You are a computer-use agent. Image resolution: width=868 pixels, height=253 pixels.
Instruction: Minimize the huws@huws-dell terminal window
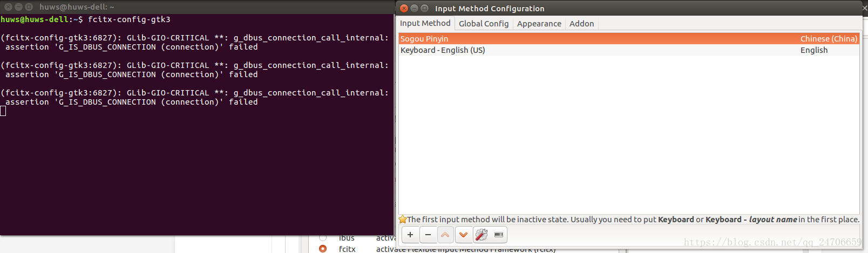coord(18,7)
